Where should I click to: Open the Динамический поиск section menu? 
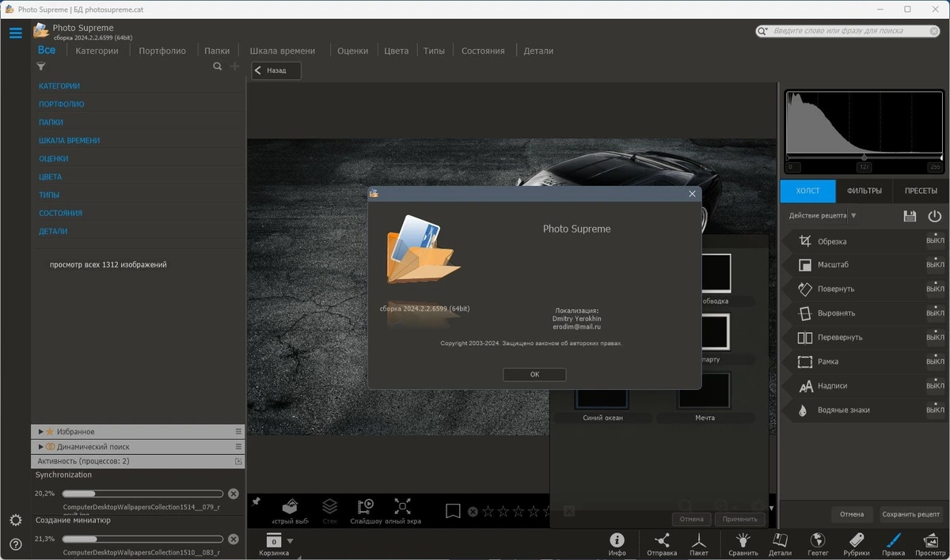click(x=238, y=447)
